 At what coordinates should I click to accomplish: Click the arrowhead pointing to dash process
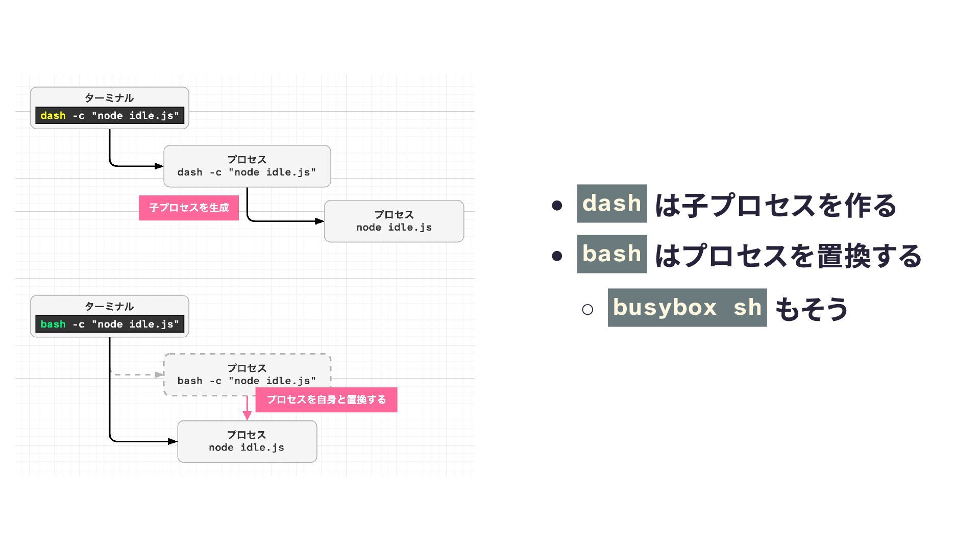coord(159,166)
